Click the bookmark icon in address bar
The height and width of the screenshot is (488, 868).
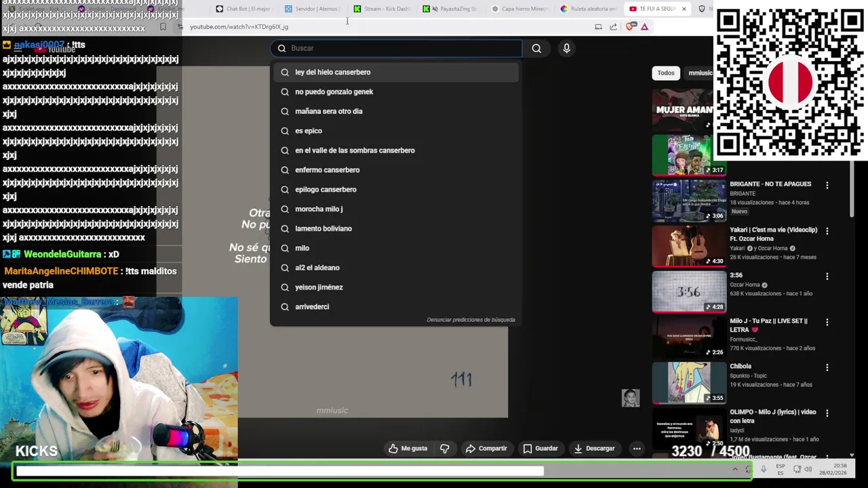pyautogui.click(x=163, y=27)
